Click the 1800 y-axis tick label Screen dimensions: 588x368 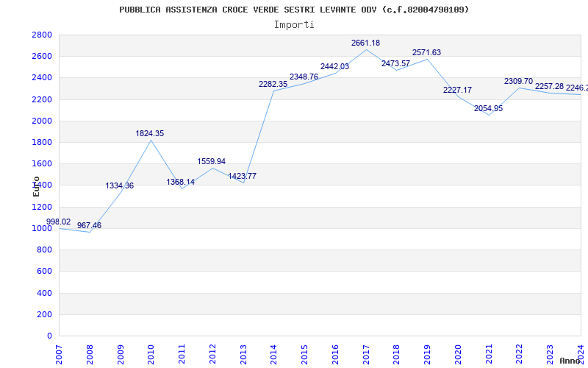tap(42, 142)
